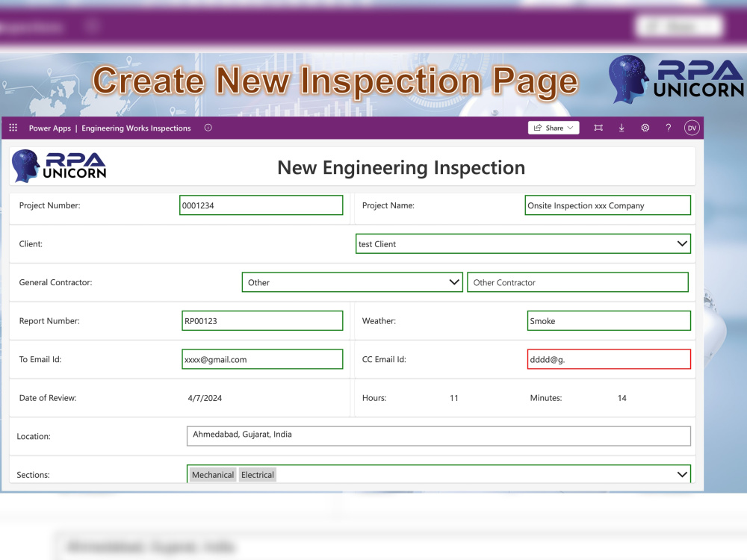Expand the Client dropdown

point(523,244)
